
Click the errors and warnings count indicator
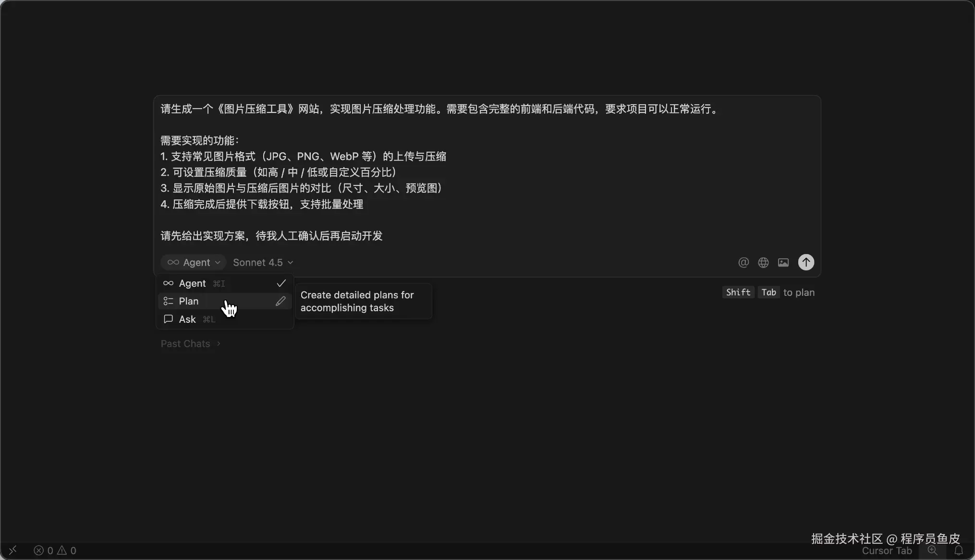(x=55, y=550)
